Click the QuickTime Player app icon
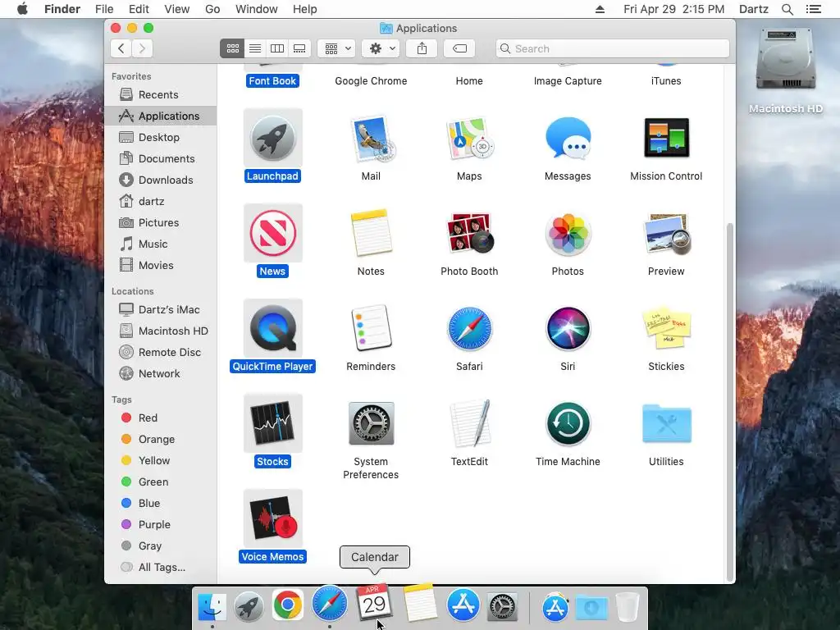 272,328
